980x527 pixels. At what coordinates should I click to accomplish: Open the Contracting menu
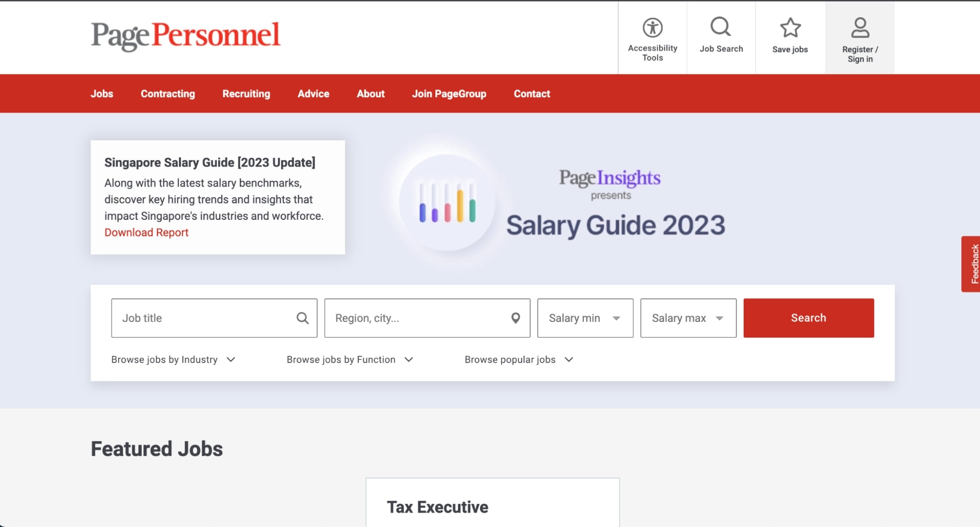click(x=168, y=94)
